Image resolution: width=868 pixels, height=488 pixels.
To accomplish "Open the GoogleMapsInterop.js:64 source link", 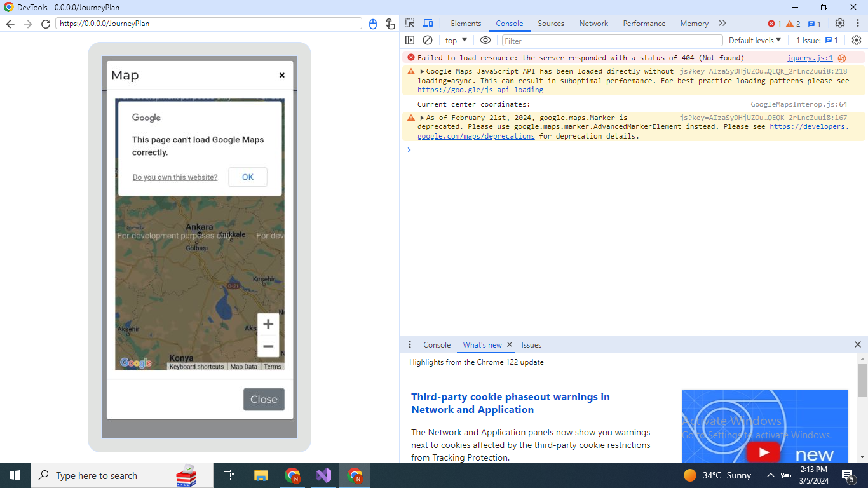I will 799,104.
